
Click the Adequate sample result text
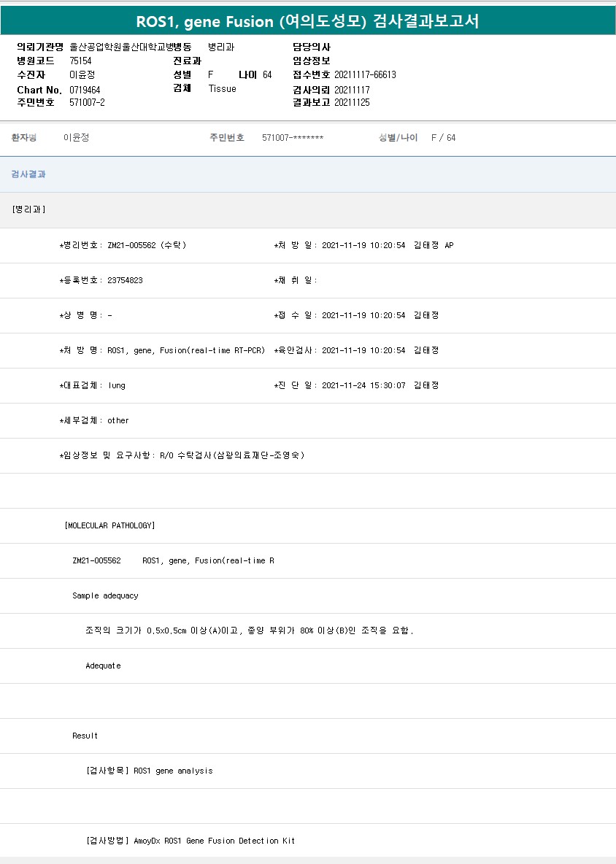[x=103, y=666]
